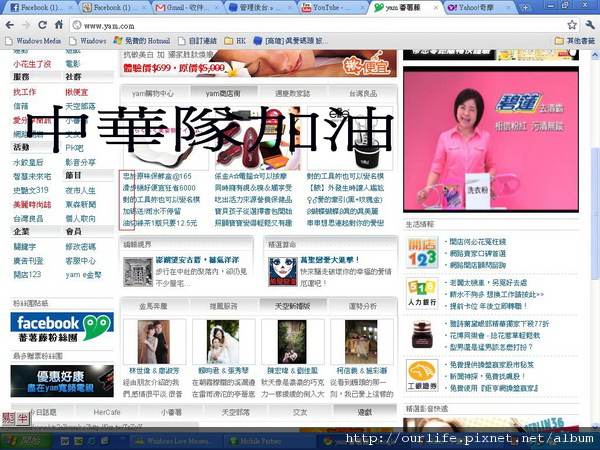The width and height of the screenshot is (600, 450).
Task: Click the 找工作 link in sidebar
Action: 24,92
